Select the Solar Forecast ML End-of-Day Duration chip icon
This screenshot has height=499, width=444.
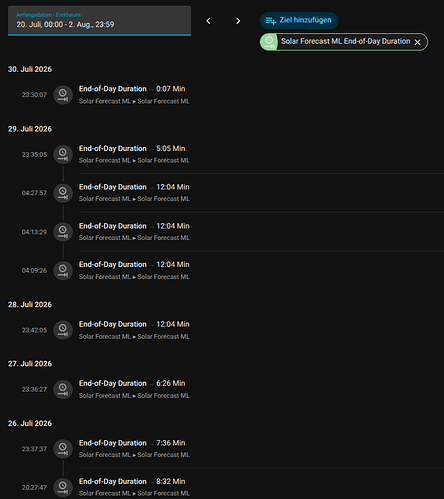(269, 42)
